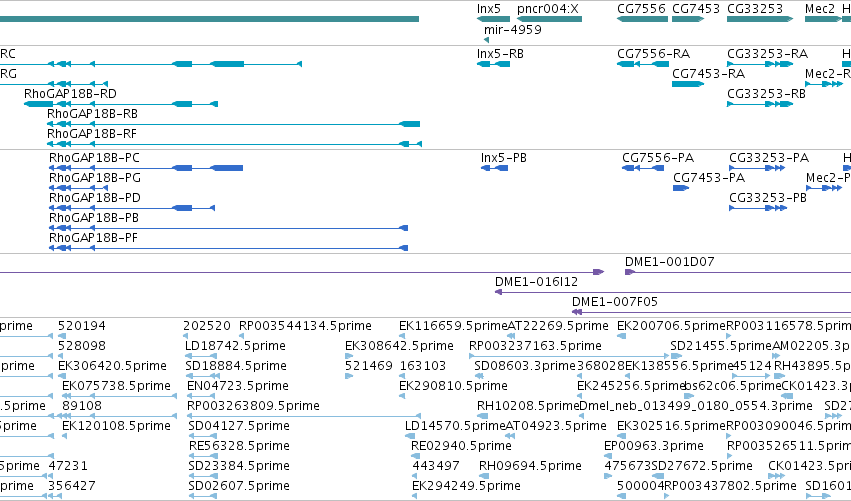Viewport: 851px width, 501px height.
Task: Select the CG7453 gene label
Action: (696, 9)
